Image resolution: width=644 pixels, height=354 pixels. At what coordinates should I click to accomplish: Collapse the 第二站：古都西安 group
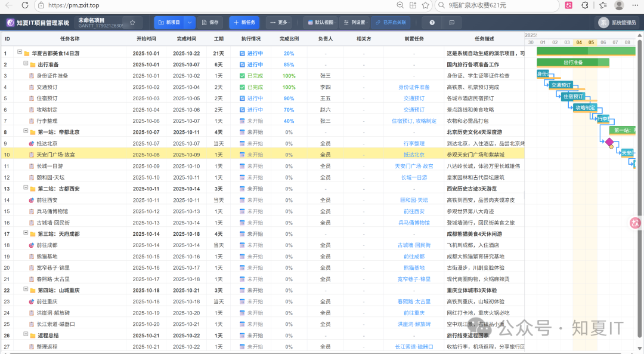click(x=26, y=187)
